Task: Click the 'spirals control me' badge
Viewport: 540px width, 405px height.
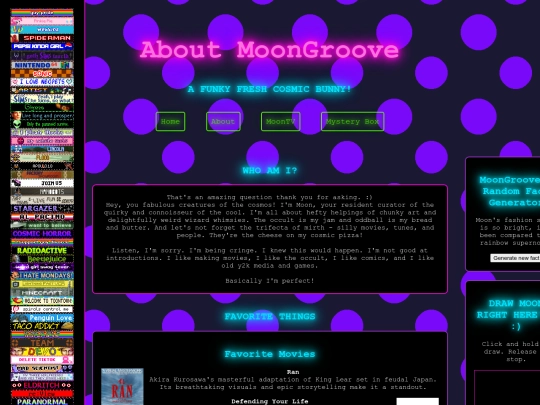Action: tap(42, 309)
